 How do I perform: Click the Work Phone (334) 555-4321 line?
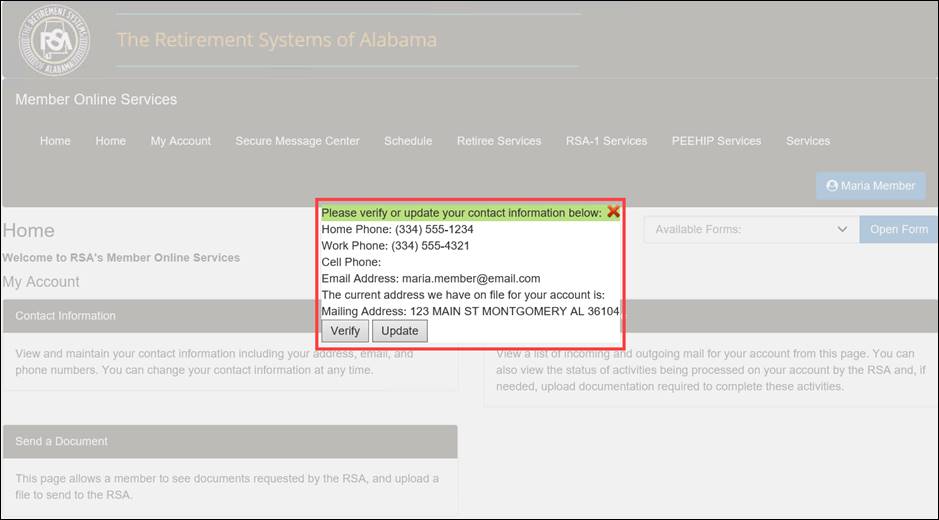395,246
